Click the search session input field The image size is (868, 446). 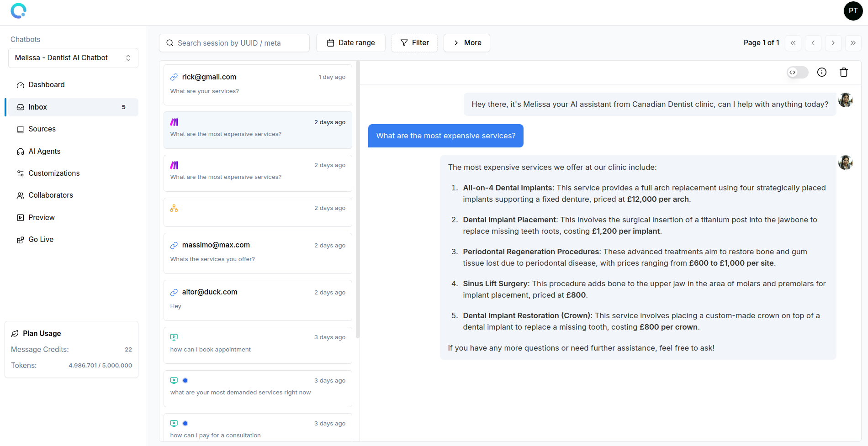pos(234,43)
